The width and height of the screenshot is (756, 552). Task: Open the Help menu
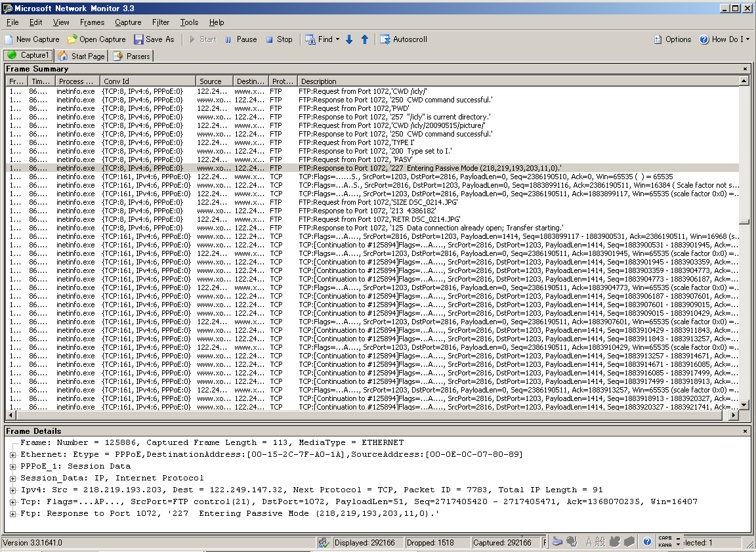tap(217, 22)
